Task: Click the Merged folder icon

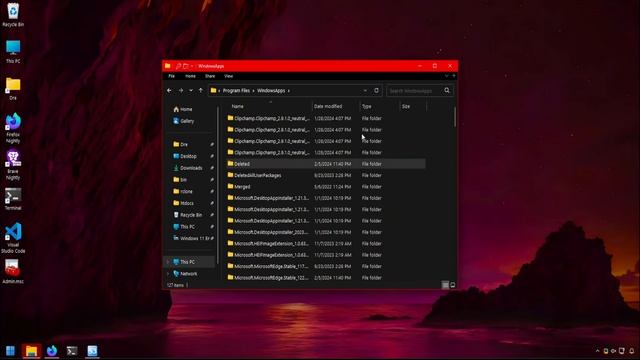Action: coord(230,187)
